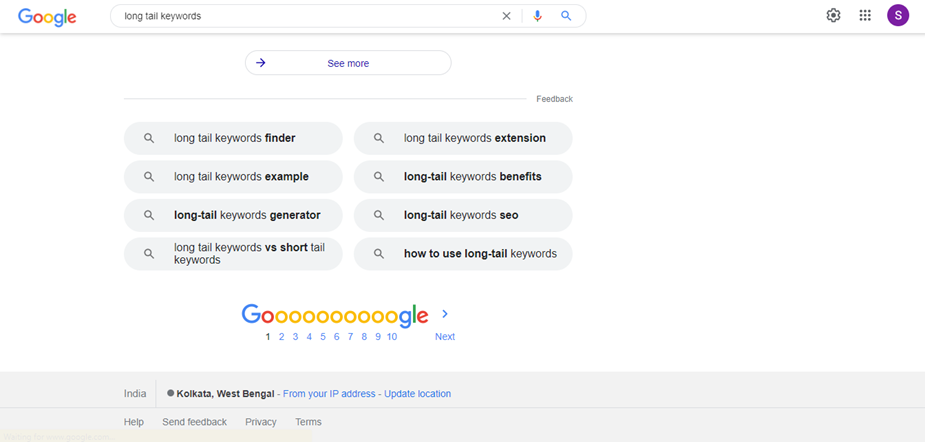This screenshot has height=442, width=925.
Task: Click Update location link in footer
Action: pos(417,394)
